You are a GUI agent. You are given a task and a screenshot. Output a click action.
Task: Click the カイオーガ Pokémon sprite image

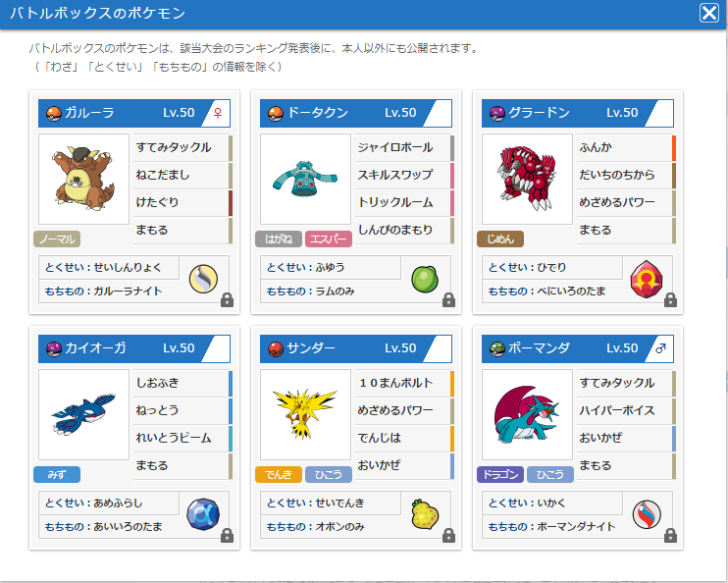click(x=83, y=414)
